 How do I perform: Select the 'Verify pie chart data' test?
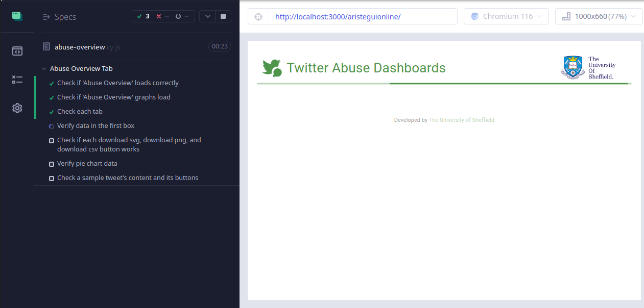point(87,164)
